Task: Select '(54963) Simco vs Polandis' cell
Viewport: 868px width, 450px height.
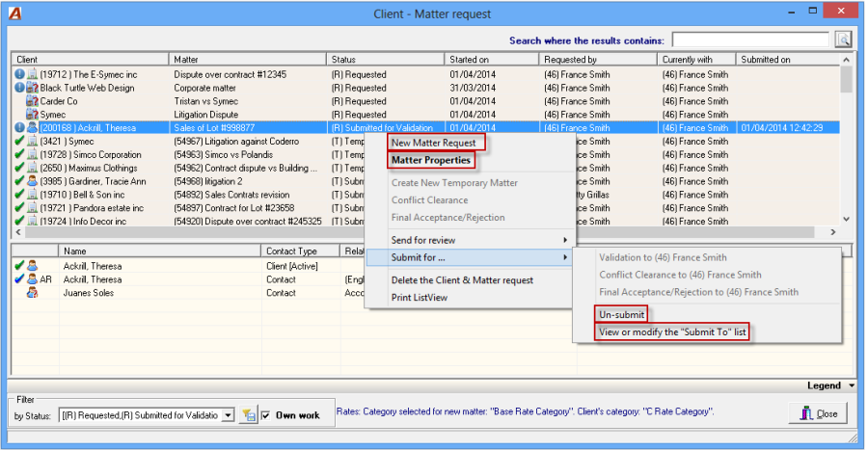Action: click(223, 154)
